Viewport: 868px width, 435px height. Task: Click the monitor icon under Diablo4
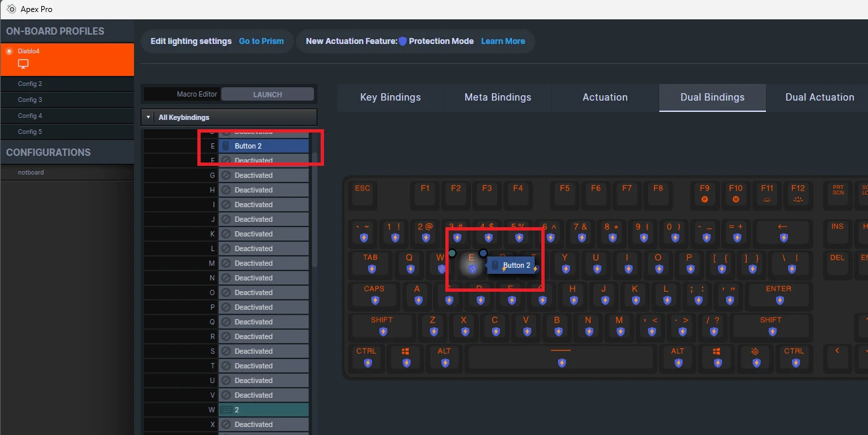click(x=23, y=64)
